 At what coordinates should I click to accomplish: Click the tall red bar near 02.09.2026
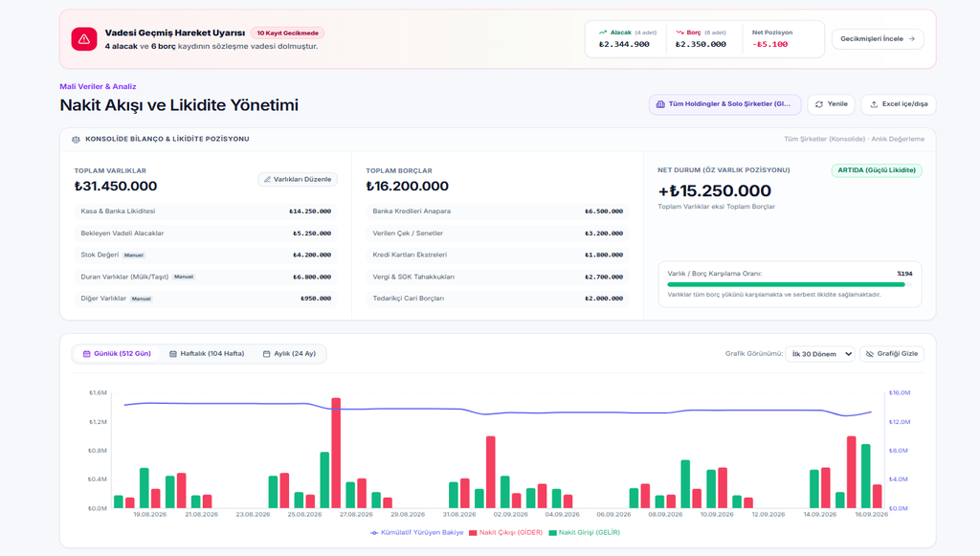point(491,472)
